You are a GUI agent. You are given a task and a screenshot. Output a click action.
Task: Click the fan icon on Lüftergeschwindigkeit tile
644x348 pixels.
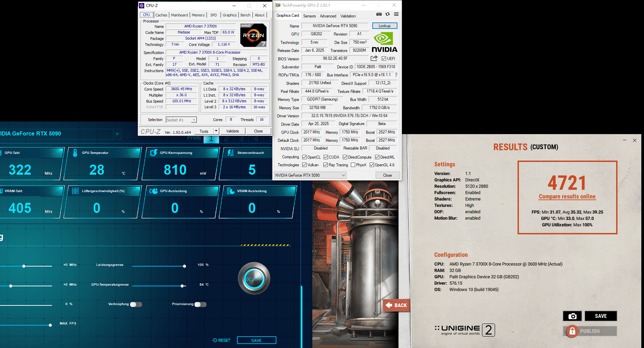pyautogui.click(x=75, y=191)
